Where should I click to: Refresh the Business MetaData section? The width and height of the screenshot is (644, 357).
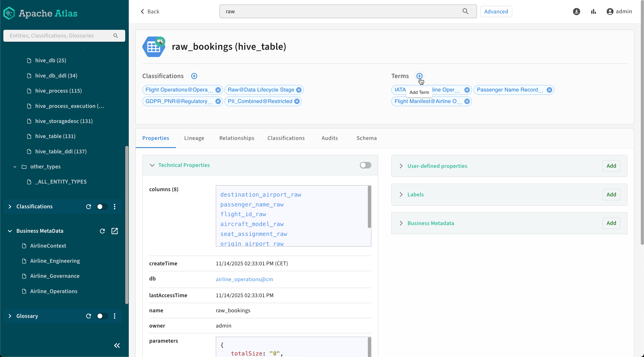click(102, 231)
